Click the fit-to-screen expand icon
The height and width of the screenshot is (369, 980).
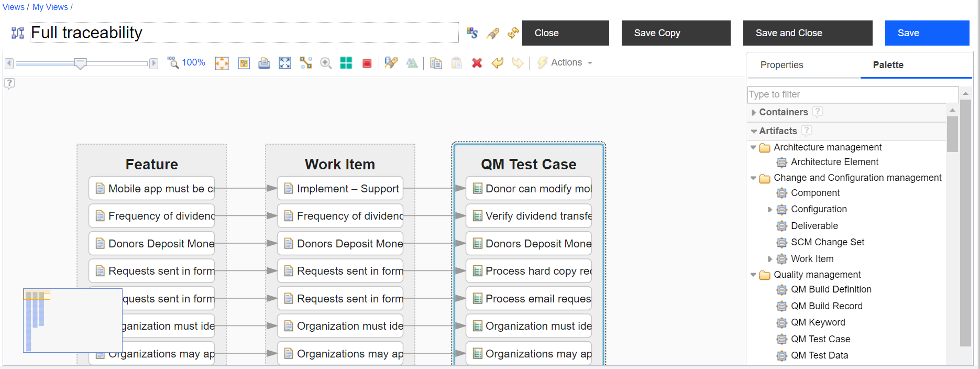(285, 63)
